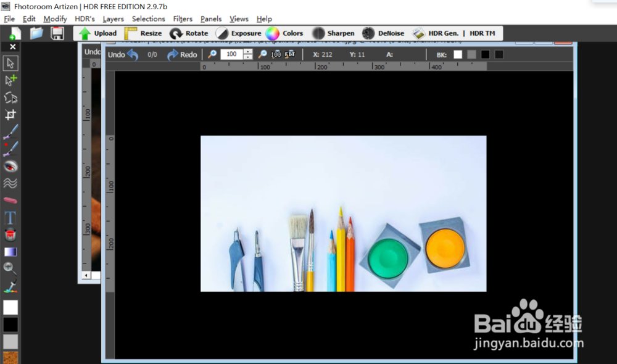
Task: Open the DeNoise filter
Action: (383, 33)
